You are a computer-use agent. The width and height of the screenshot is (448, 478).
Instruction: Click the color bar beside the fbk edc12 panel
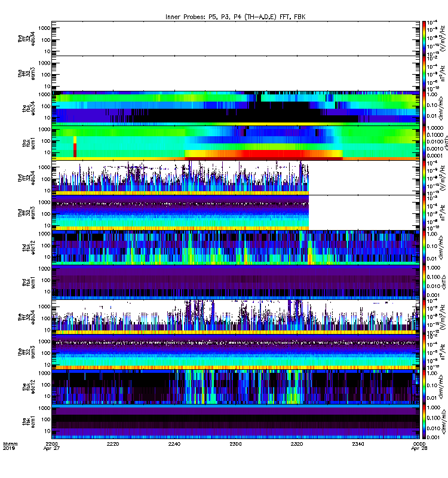tap(424, 387)
